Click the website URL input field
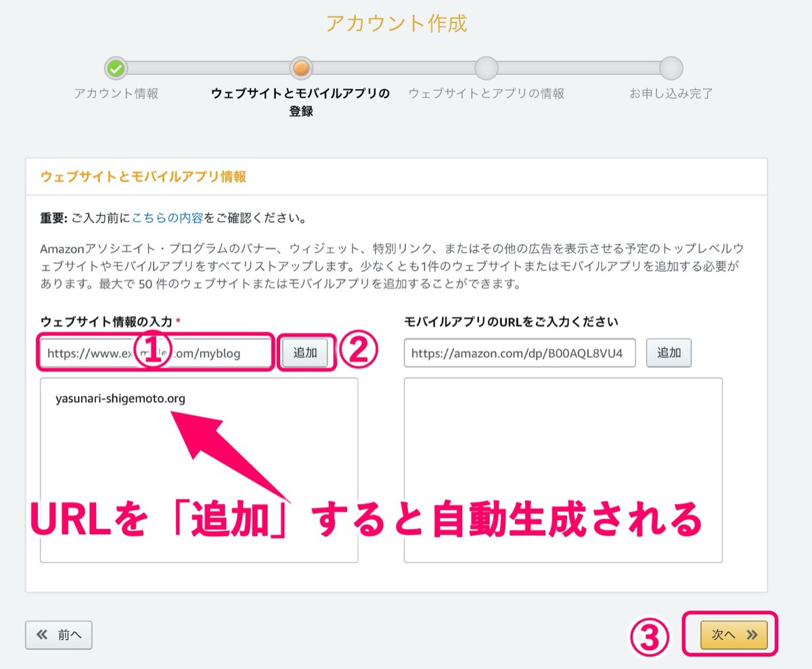Screen dimensions: 812x669 point(156,352)
